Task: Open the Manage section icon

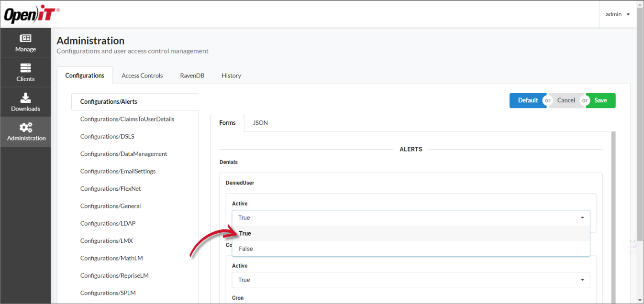Action: [25, 38]
